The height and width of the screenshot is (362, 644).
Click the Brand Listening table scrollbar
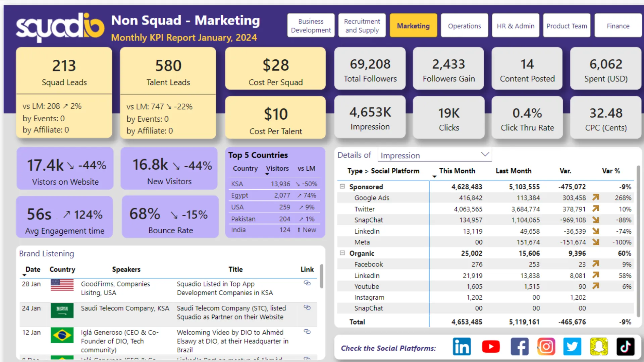pyautogui.click(x=321, y=277)
